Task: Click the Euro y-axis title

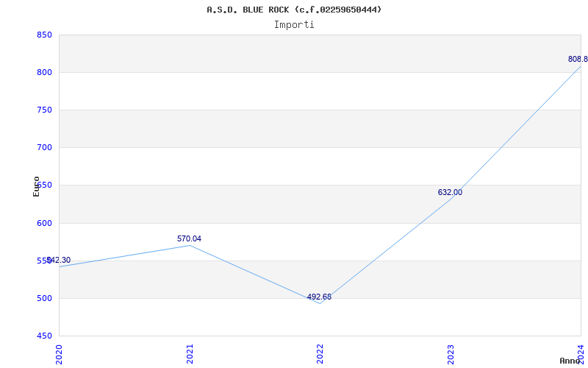Action: [x=36, y=185]
